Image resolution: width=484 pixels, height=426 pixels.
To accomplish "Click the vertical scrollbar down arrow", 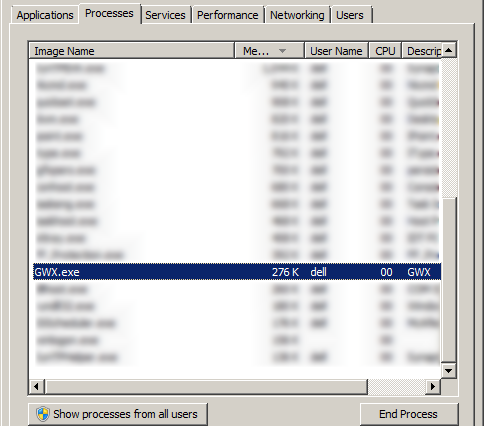I will point(449,371).
